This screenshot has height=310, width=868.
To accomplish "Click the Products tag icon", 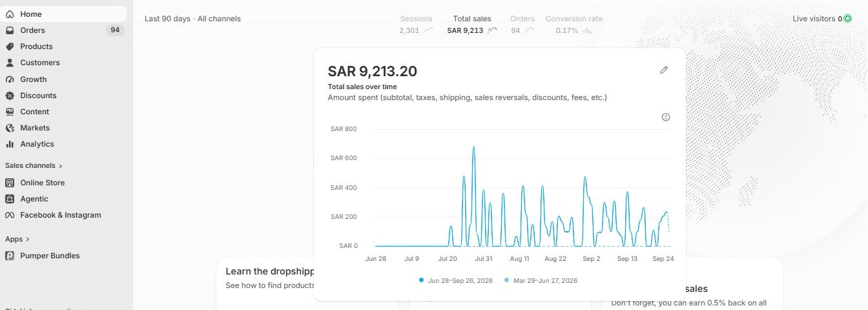I will (10, 46).
